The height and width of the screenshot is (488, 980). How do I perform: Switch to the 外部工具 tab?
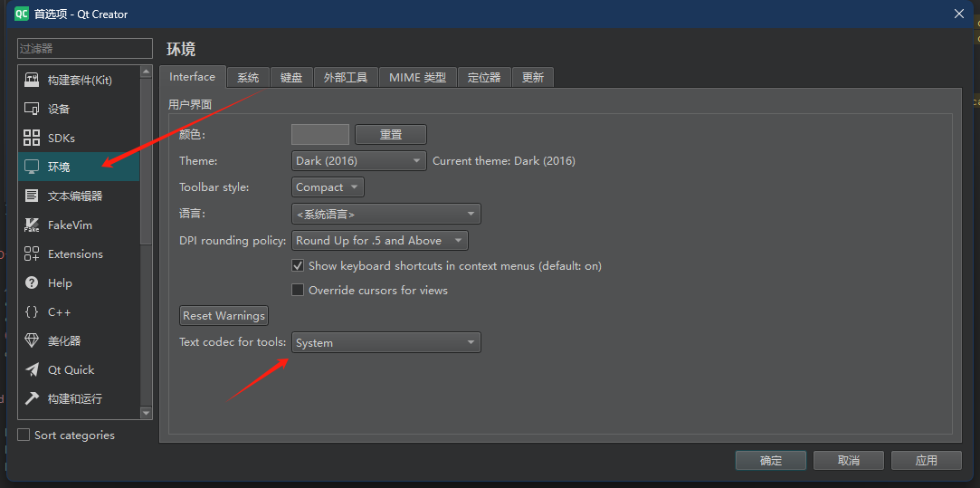[x=346, y=78]
